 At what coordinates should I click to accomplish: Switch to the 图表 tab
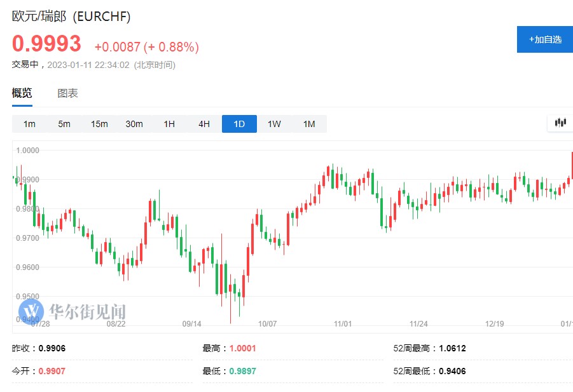tap(68, 93)
